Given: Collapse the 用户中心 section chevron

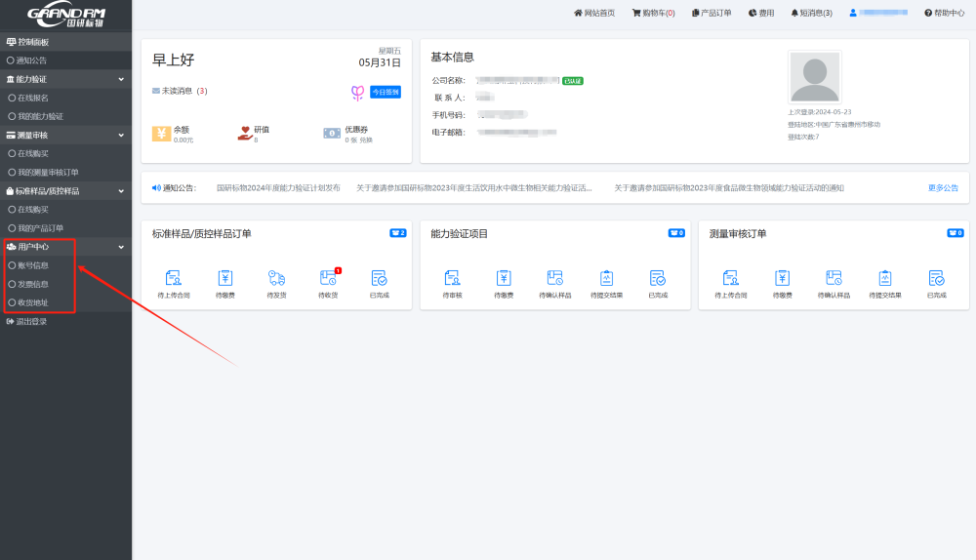Looking at the screenshot, I should coord(121,247).
